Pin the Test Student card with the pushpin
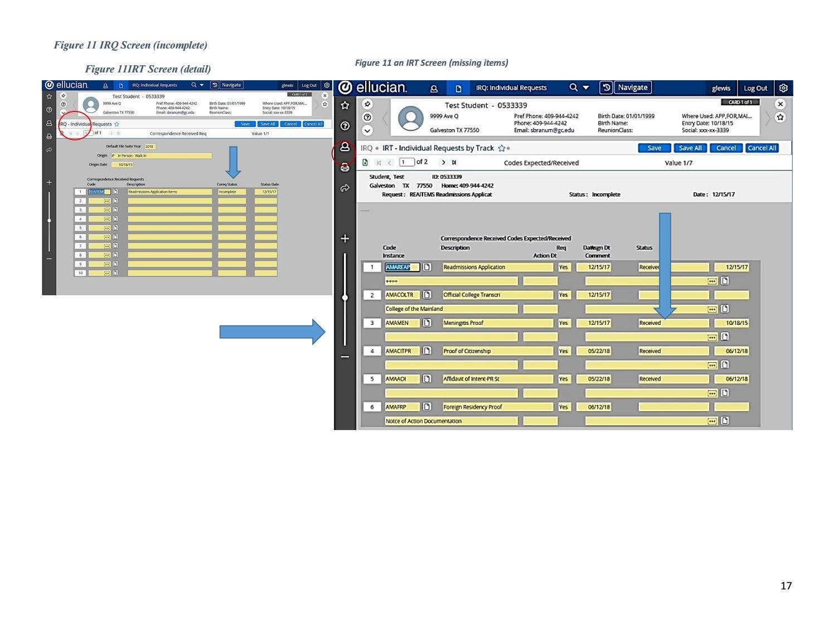834x644 pixels. pyautogui.click(x=367, y=104)
